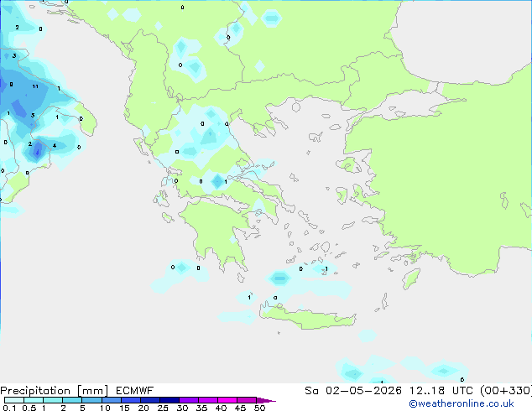The image size is (532, 411).
Task: Click the 15 mm blue legend swatch
Action: tap(131, 400)
